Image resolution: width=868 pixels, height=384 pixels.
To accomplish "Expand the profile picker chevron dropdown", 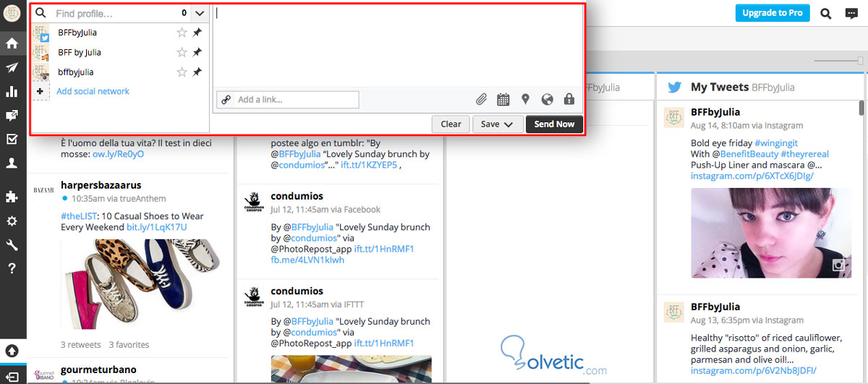I will coord(200,13).
